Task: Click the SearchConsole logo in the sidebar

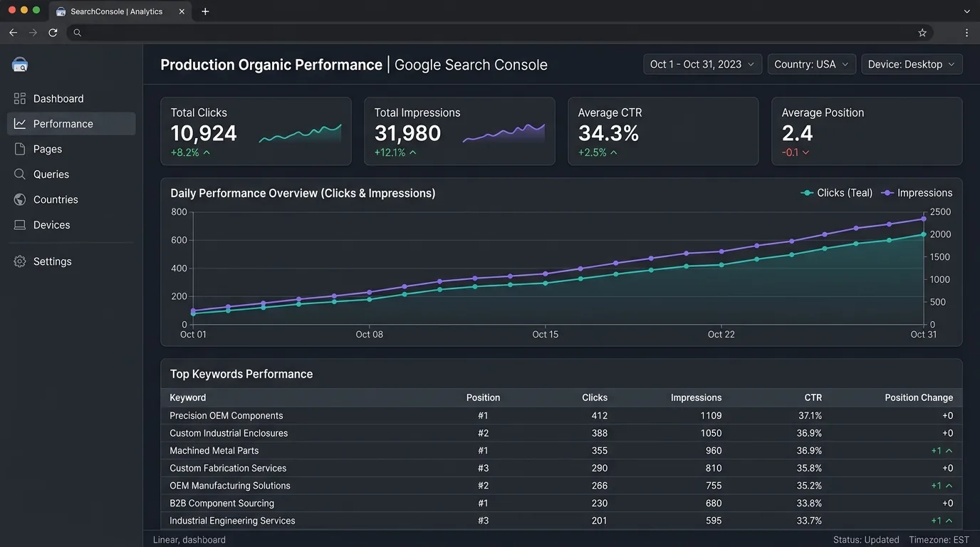Action: 20,65
